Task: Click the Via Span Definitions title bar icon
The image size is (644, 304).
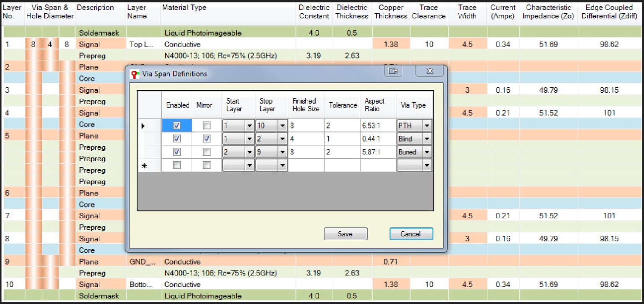Action: tap(135, 74)
